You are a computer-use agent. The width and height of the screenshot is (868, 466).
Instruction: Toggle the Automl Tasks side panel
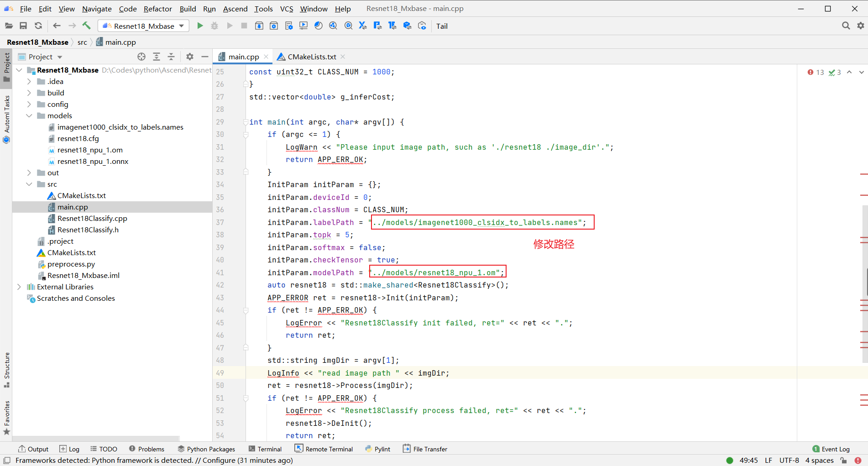(6, 119)
